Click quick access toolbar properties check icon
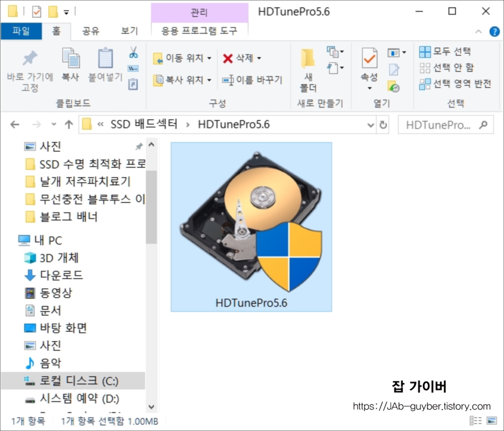The height and width of the screenshot is (431, 504). tap(37, 12)
